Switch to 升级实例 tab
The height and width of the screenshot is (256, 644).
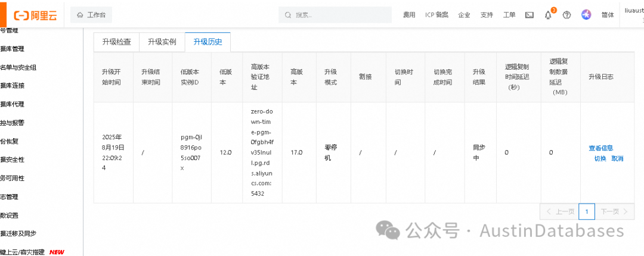tap(162, 42)
